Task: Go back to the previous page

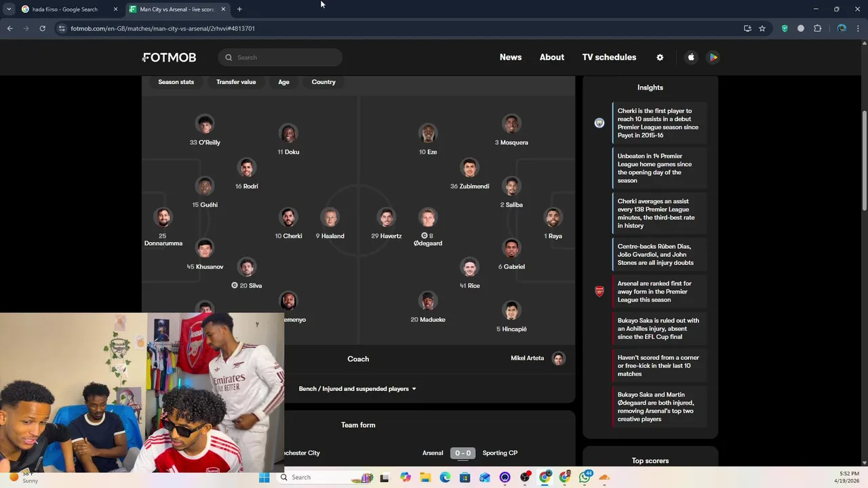Action: click(x=9, y=28)
